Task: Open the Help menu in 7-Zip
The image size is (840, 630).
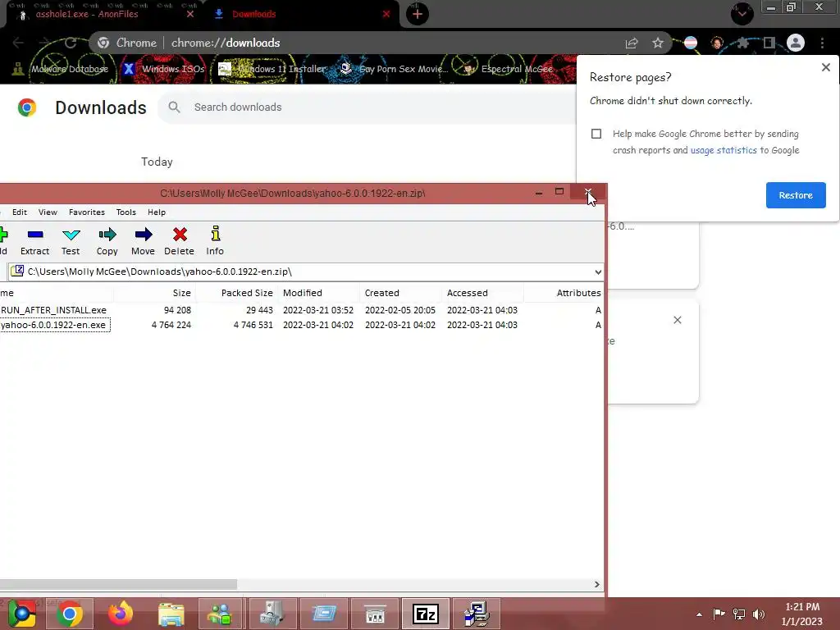Action: click(157, 212)
